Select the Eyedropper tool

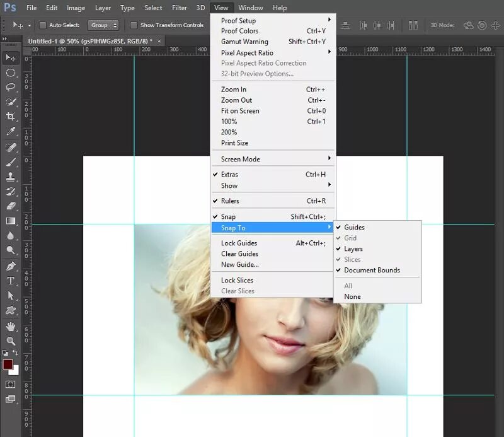(11, 131)
